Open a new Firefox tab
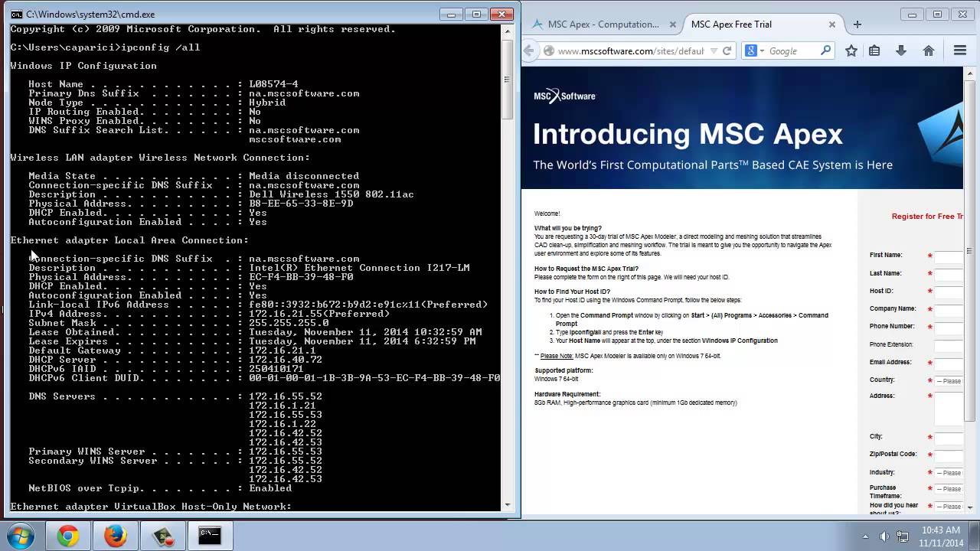This screenshot has width=980, height=551. coord(857,24)
